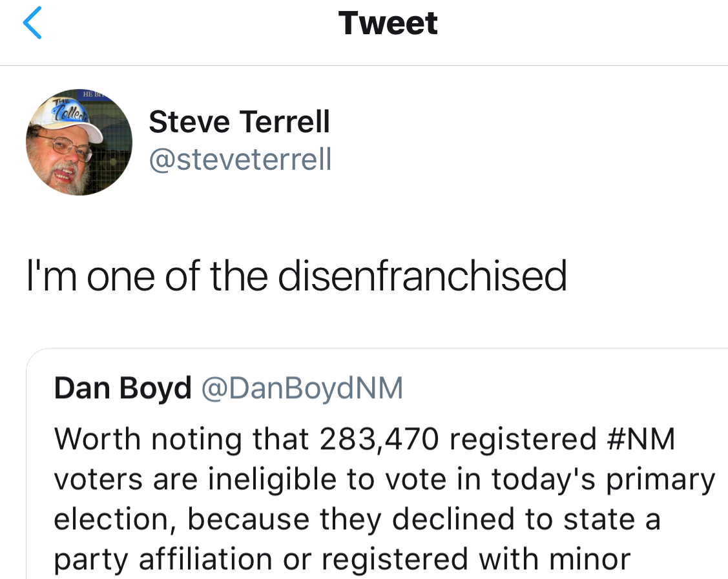Screen dimensions: 728x579
Task: Click the @DanBoydNM handle
Action: point(302,388)
